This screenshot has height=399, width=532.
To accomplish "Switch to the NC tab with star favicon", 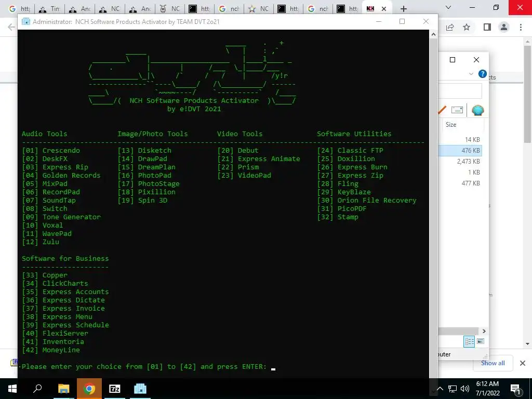I will [259, 9].
